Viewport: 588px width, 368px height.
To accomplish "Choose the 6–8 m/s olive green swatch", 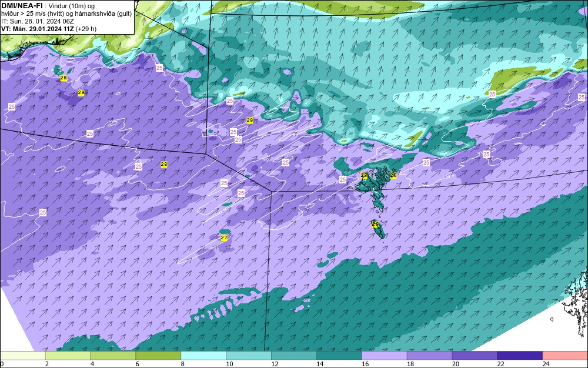I will click(x=158, y=356).
